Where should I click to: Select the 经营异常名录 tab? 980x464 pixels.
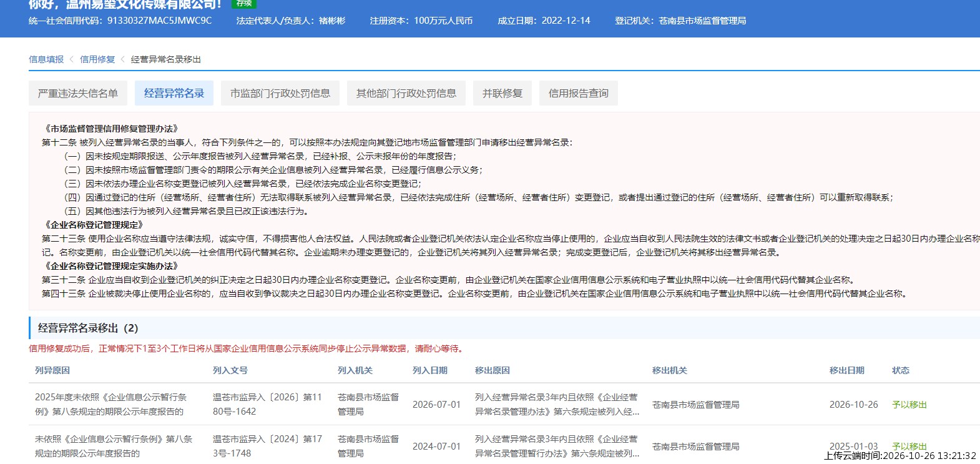[x=174, y=93]
